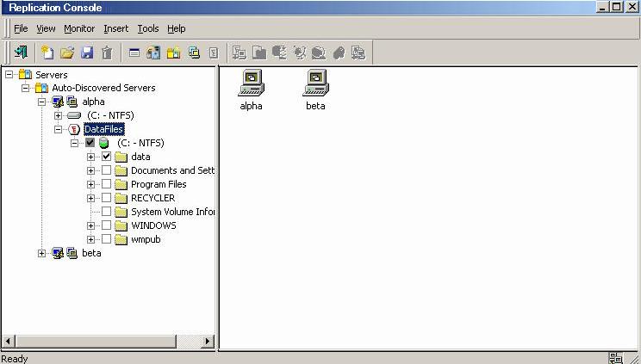Screen dimensions: 641x364
Task: Click the document list toolbar icon
Action: coord(214,52)
